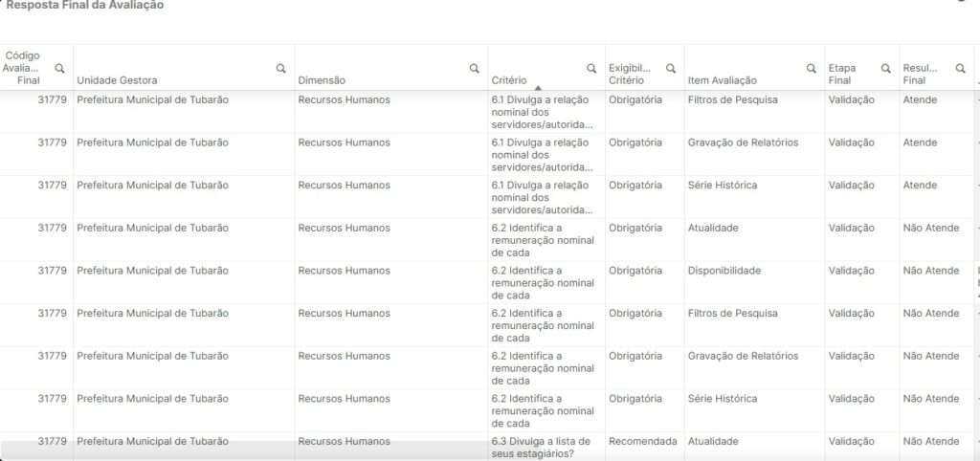The width and height of the screenshot is (980, 461).
Task: Open search on Etapa Final column
Action: [x=885, y=69]
